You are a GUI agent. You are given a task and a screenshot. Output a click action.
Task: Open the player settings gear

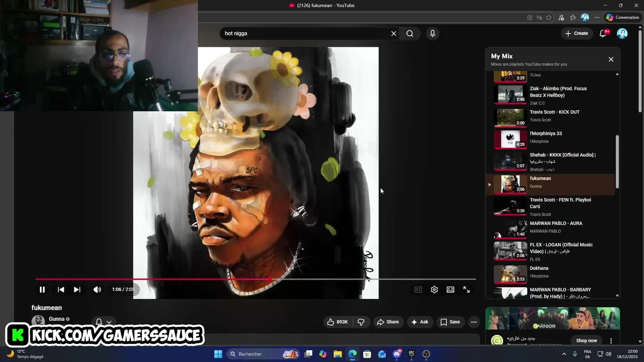[x=434, y=290]
